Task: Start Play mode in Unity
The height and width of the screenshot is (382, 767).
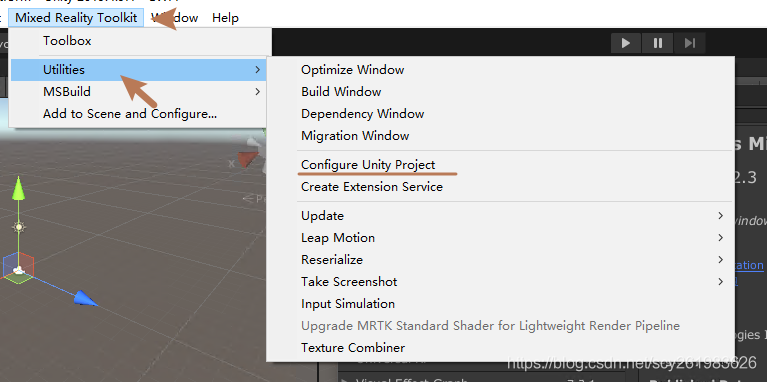Action: [626, 43]
